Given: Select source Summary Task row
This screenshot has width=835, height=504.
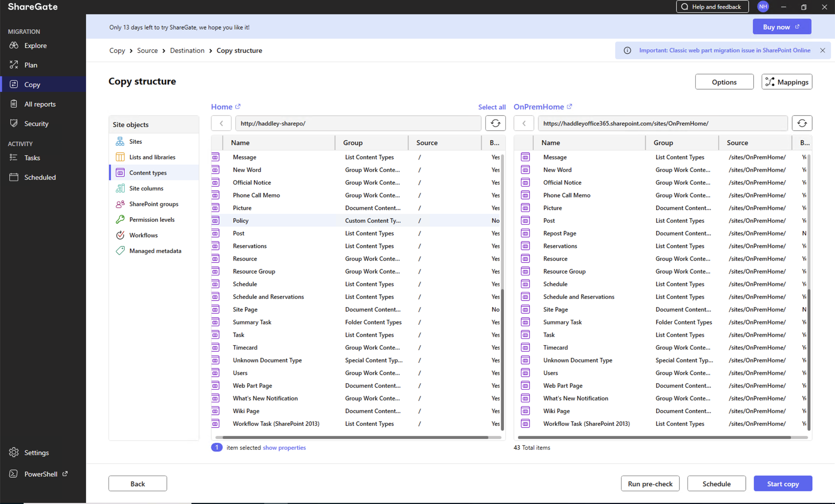Looking at the screenshot, I should [x=356, y=322].
